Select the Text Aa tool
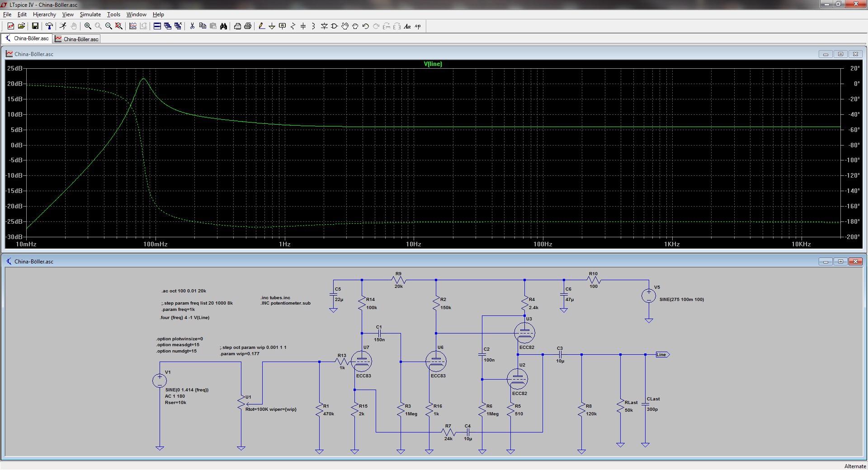Image resolution: width=868 pixels, height=470 pixels. [407, 26]
